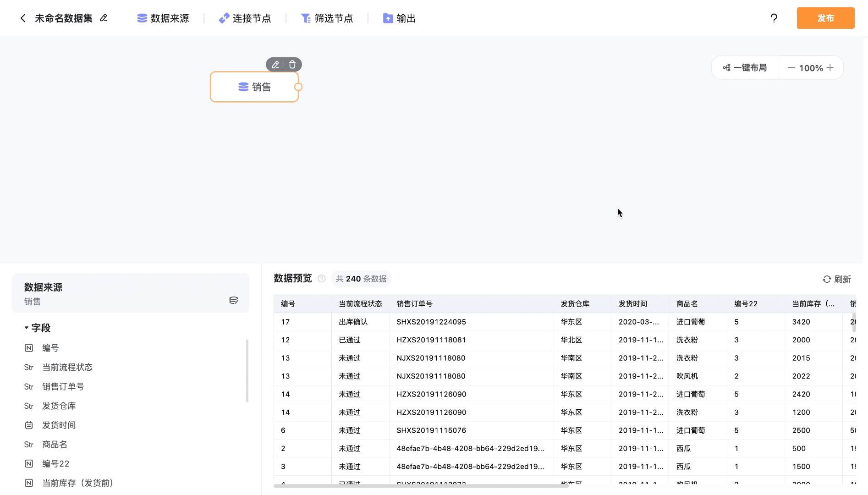Click 未命名数据集 title text
Screen dimensions: 868x495
pyautogui.click(x=64, y=18)
